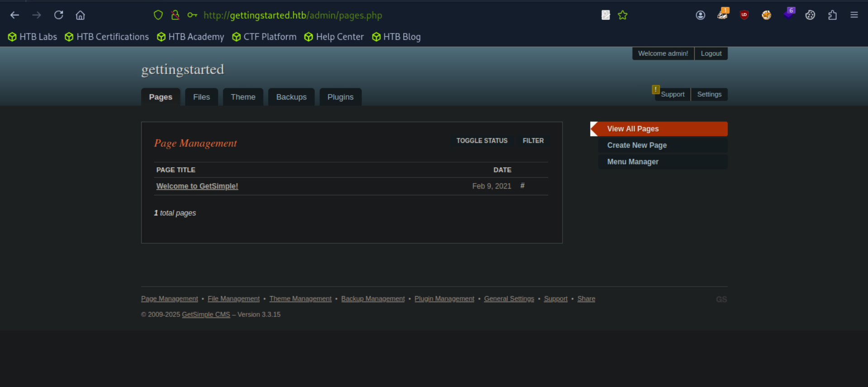Go to the Plugins tab
This screenshot has width=868, height=387.
tap(340, 97)
